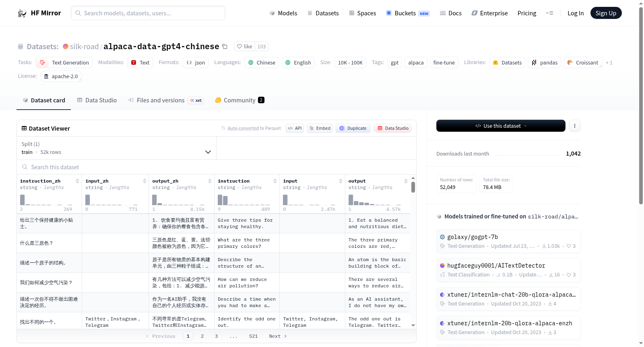The height and width of the screenshot is (347, 644).
Task: Click the silk-road organization link
Action: pyautogui.click(x=84, y=47)
